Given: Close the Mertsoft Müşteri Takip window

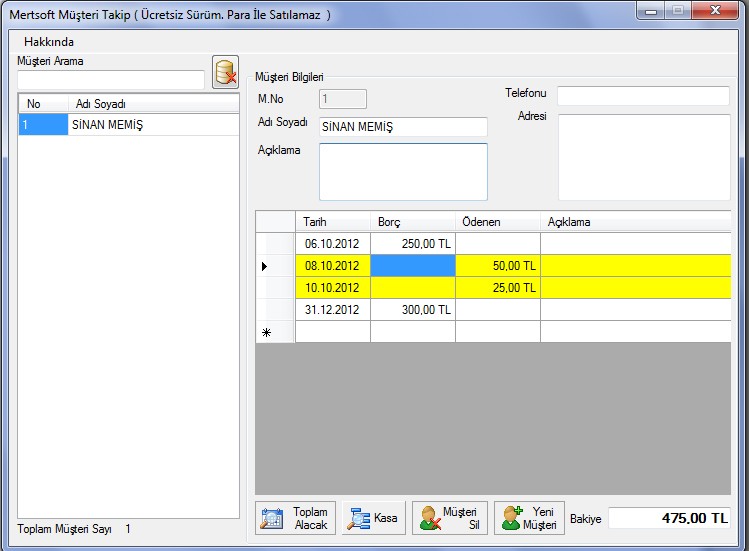Looking at the screenshot, I should pos(715,11).
